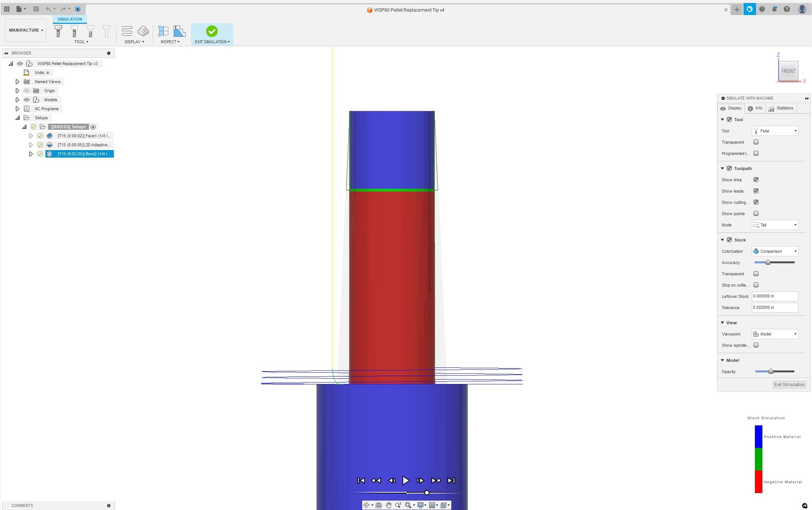Click the user profile avatar
This screenshot has height=510, width=812.
[802, 9]
